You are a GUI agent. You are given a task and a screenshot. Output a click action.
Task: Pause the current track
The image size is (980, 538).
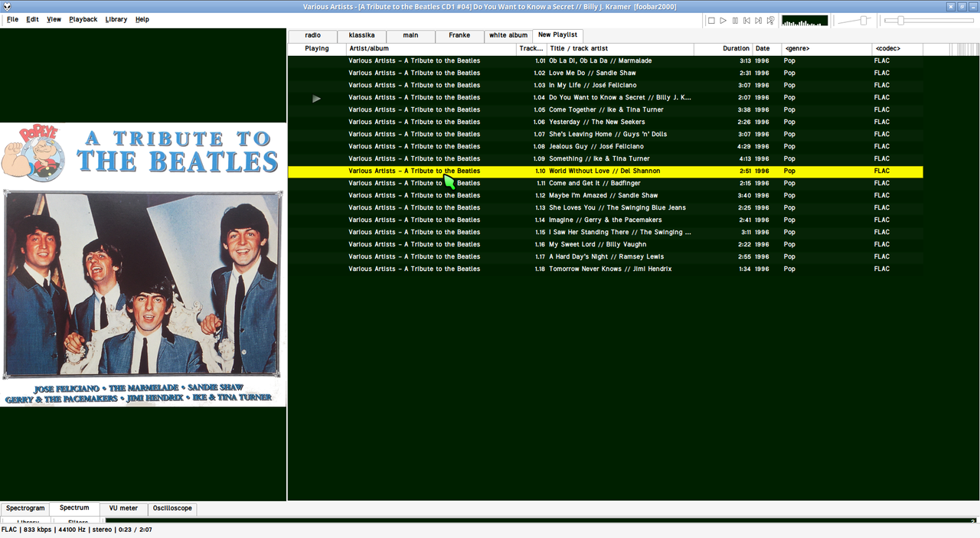735,21
